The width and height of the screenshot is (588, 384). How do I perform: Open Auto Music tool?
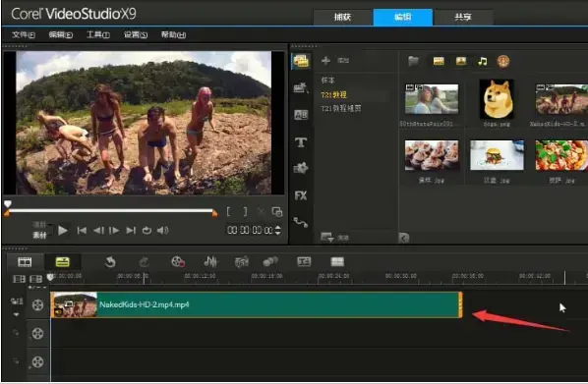pyautogui.click(x=242, y=262)
